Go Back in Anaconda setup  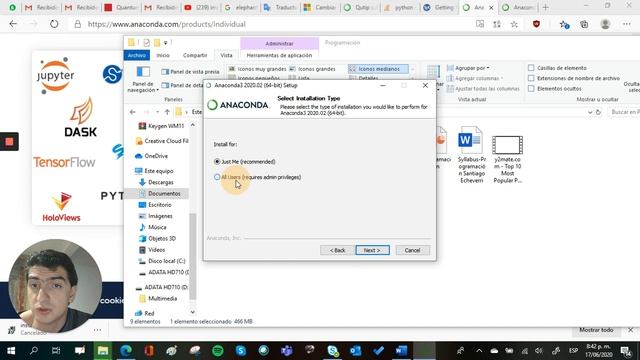coord(337,250)
